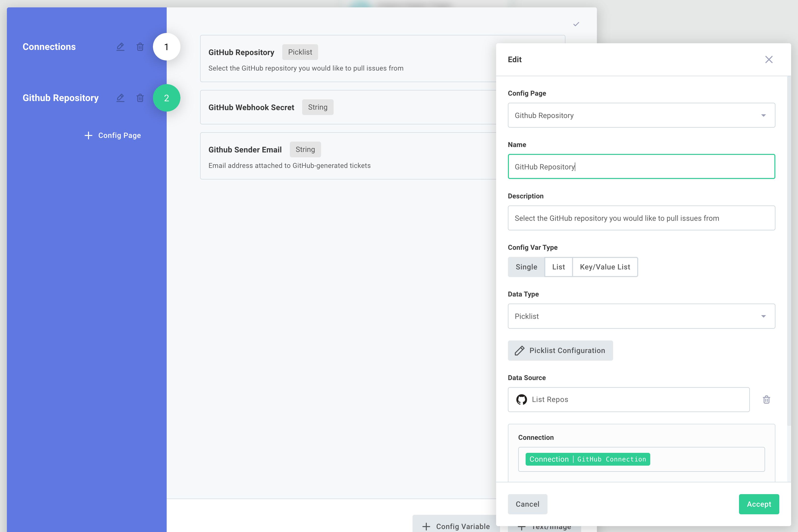This screenshot has height=532, width=798.
Task: Click the Connection GitHub Connection tag
Action: click(x=587, y=459)
